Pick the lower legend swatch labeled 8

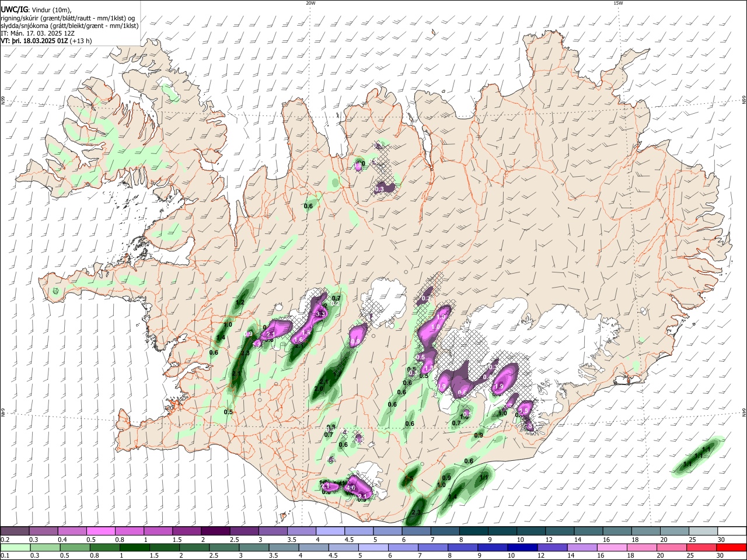pyautogui.click(x=463, y=547)
